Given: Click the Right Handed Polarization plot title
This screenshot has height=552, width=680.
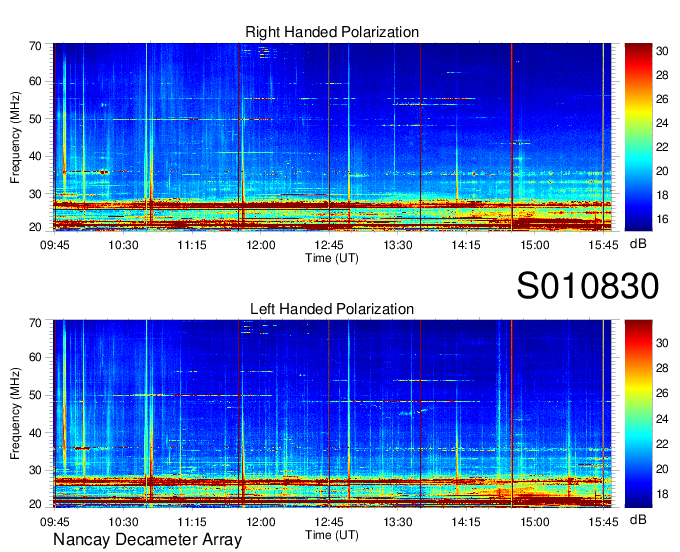Looking at the screenshot, I should [332, 32].
